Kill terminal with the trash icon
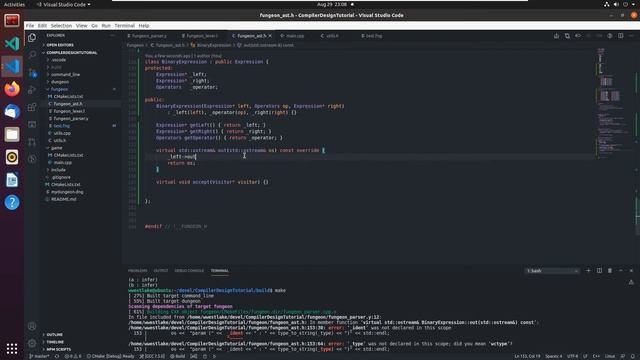Screen dimensions: 640x360 click(610, 271)
